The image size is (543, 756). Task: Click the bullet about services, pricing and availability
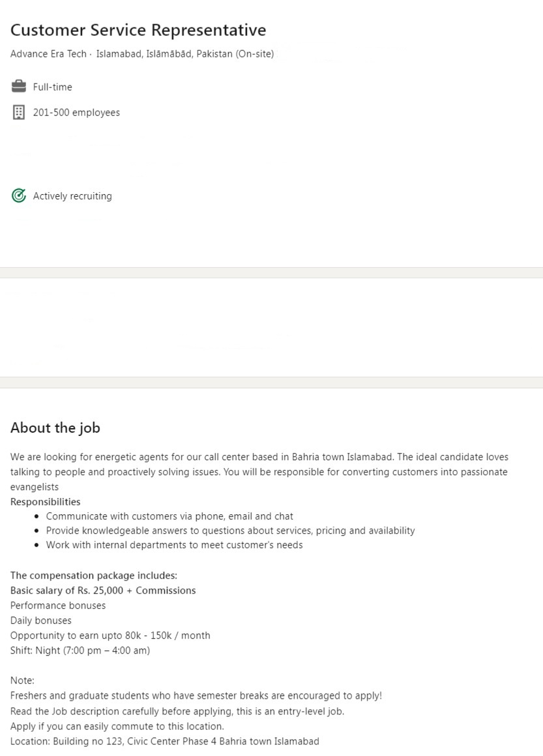coord(230,531)
